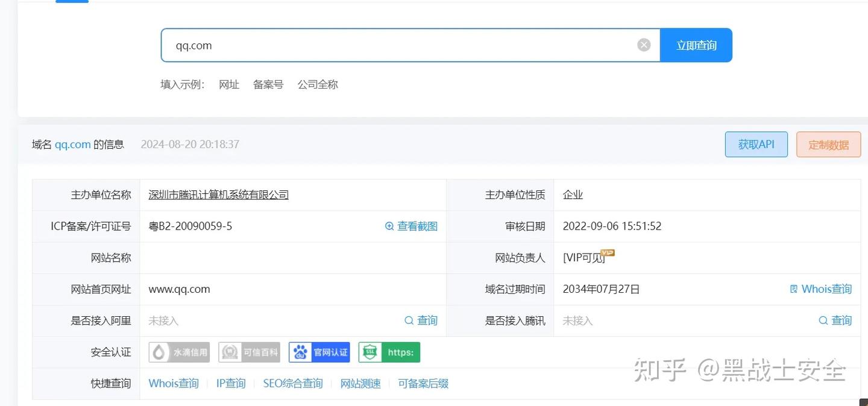Click the review date 2022-09-06 15:51:52

pyautogui.click(x=612, y=226)
